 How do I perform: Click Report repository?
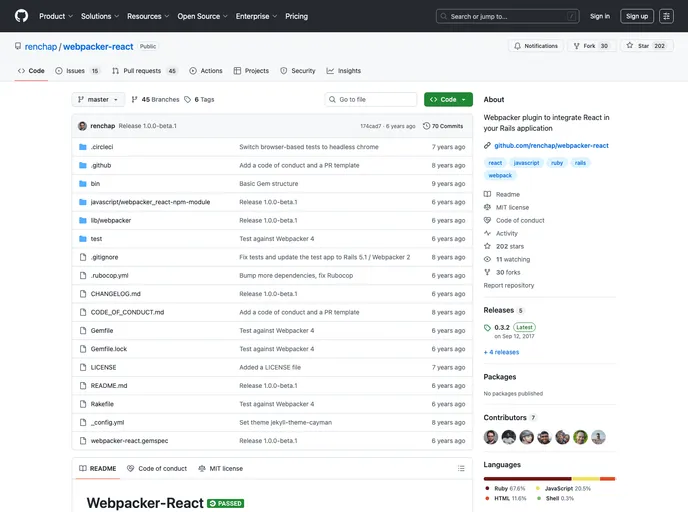[x=509, y=286]
